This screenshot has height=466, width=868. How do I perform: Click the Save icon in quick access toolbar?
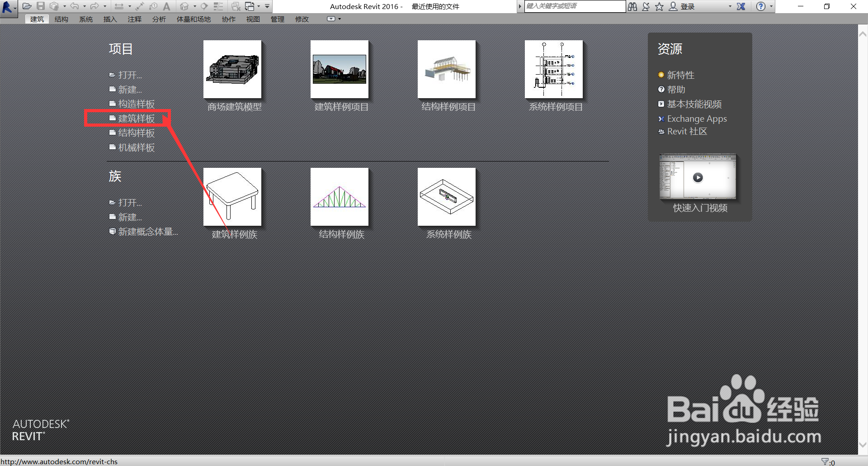tap(41, 6)
